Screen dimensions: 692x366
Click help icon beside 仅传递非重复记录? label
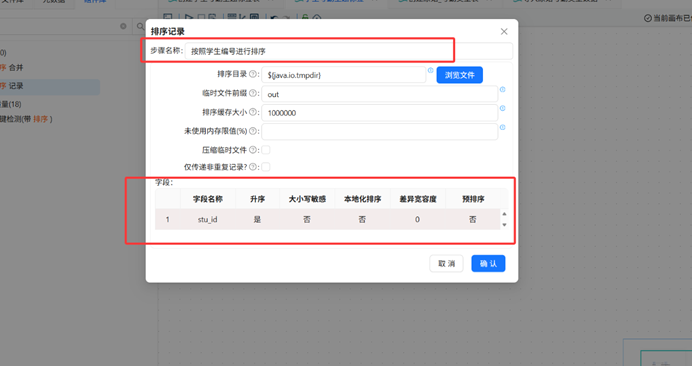click(x=252, y=167)
